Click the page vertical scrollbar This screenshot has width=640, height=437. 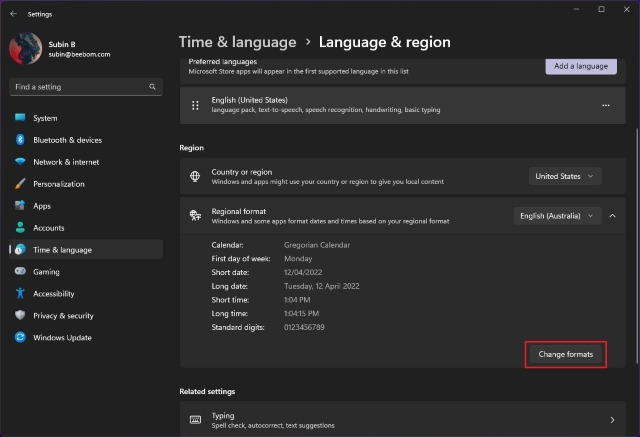[637, 246]
